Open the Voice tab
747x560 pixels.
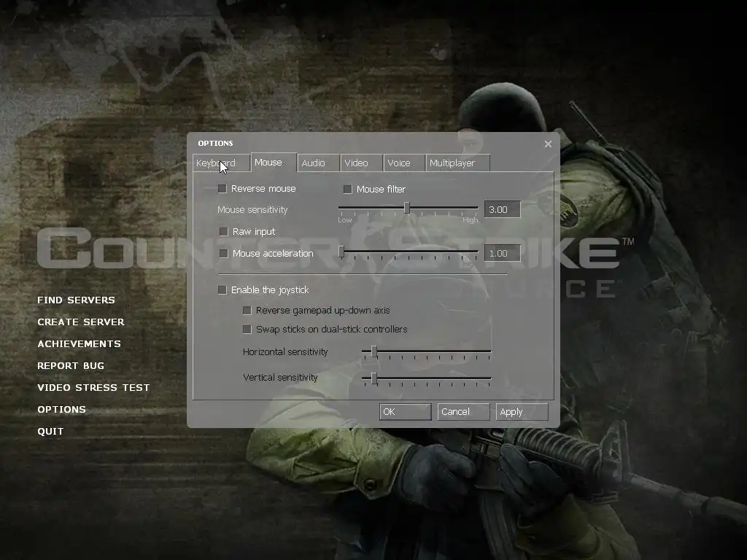coord(404,163)
